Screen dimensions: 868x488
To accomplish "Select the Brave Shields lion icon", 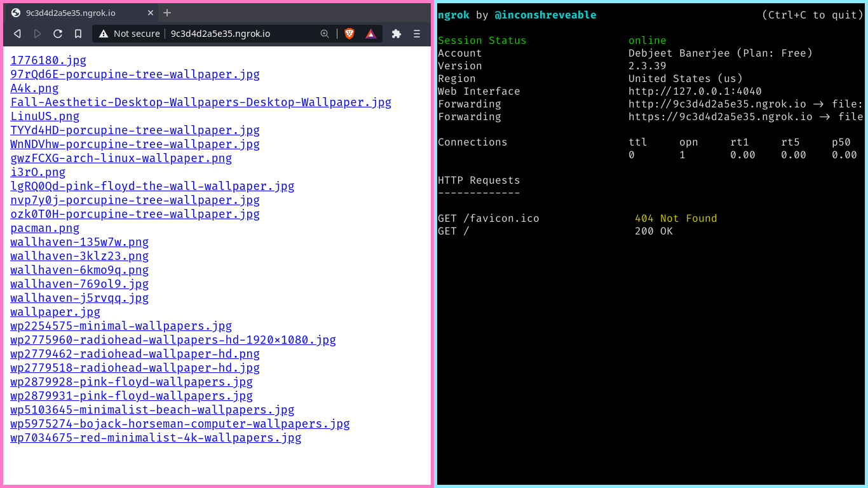I will point(349,34).
